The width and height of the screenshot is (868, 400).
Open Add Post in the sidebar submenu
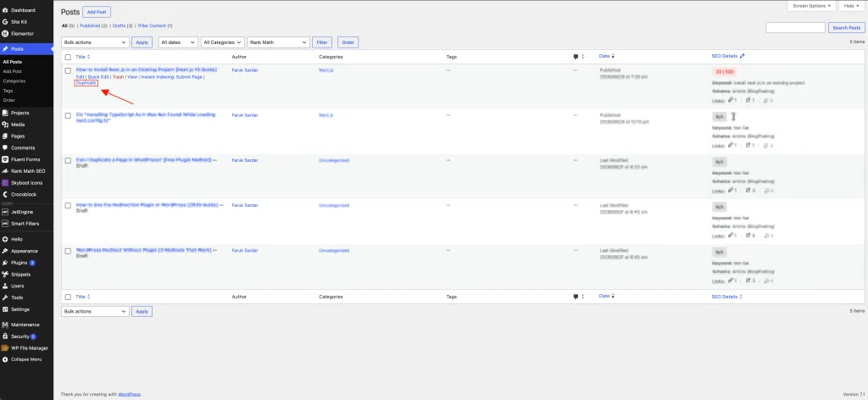coord(12,71)
